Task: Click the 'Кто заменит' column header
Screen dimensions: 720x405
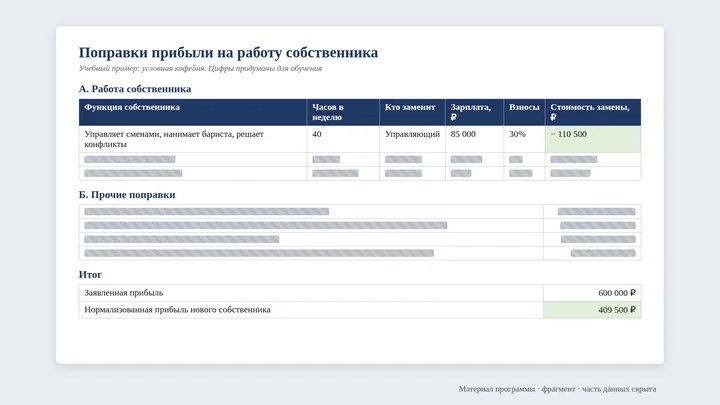Action: click(x=412, y=112)
